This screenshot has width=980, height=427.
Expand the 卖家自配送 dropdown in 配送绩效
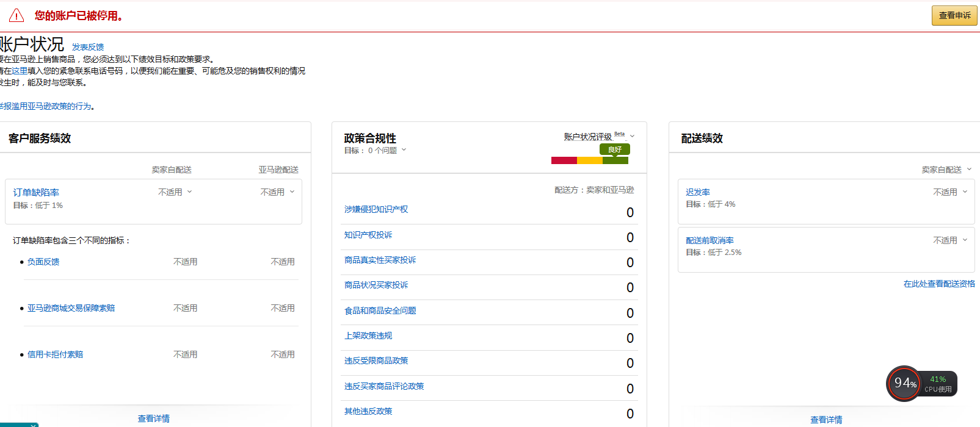point(969,170)
